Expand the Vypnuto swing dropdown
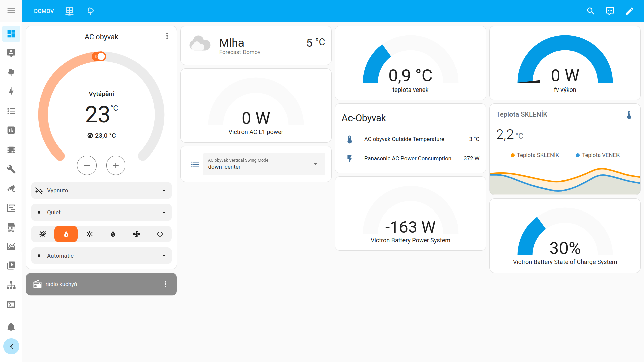 click(x=101, y=190)
